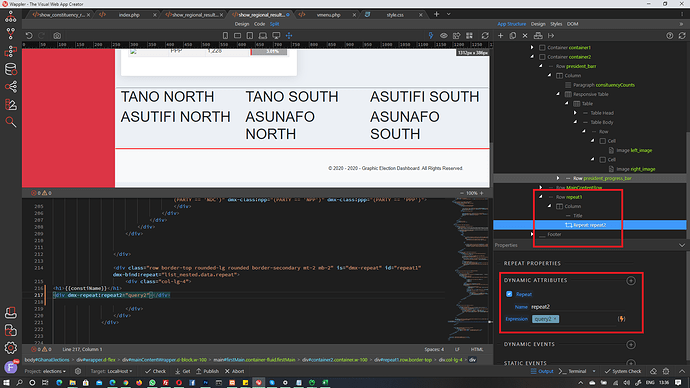Switch to Code view

259,24
